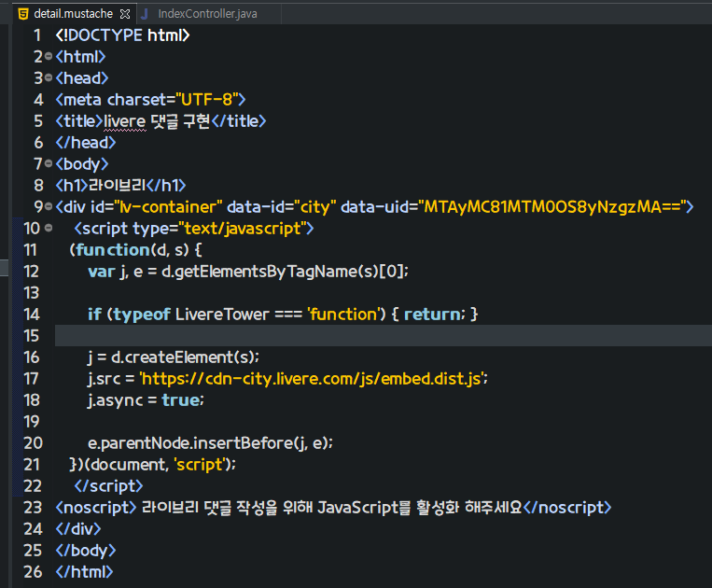712x588 pixels.
Task: Click the opening <body> tag
Action: [x=82, y=164]
